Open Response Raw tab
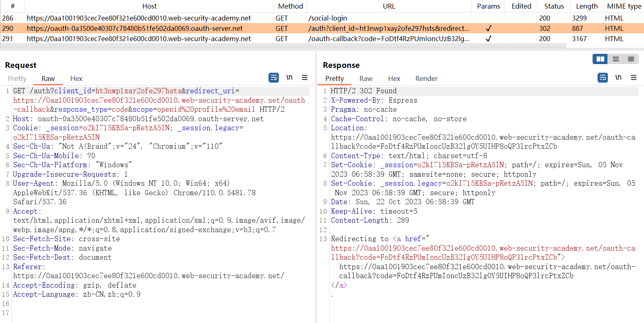Image resolution: width=644 pixels, height=323 pixels. click(x=366, y=78)
